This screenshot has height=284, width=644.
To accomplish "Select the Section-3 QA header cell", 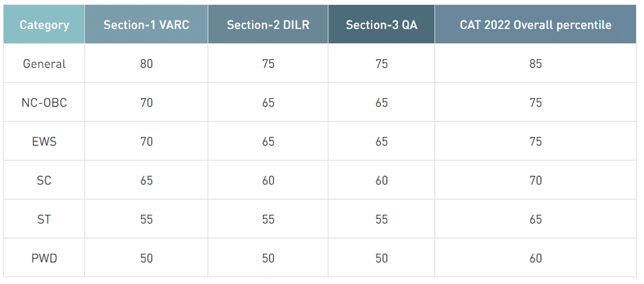I will tap(381, 25).
